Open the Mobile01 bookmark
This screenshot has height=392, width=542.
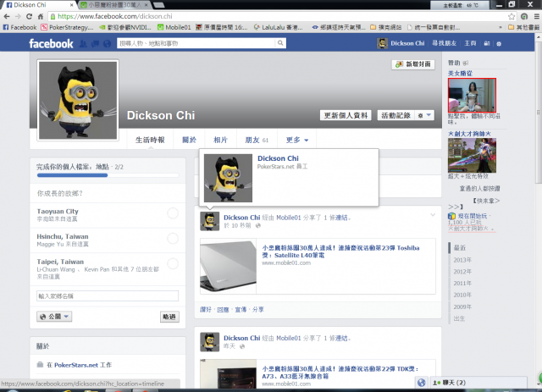click(x=174, y=27)
